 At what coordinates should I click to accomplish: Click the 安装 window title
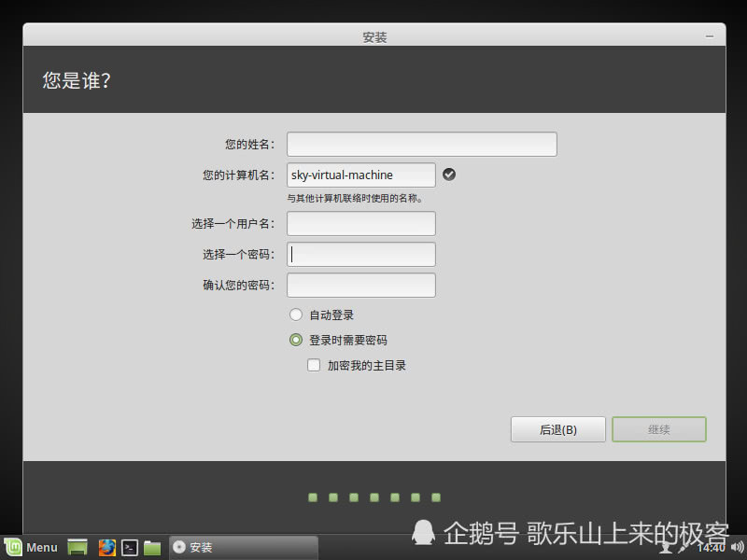(374, 37)
